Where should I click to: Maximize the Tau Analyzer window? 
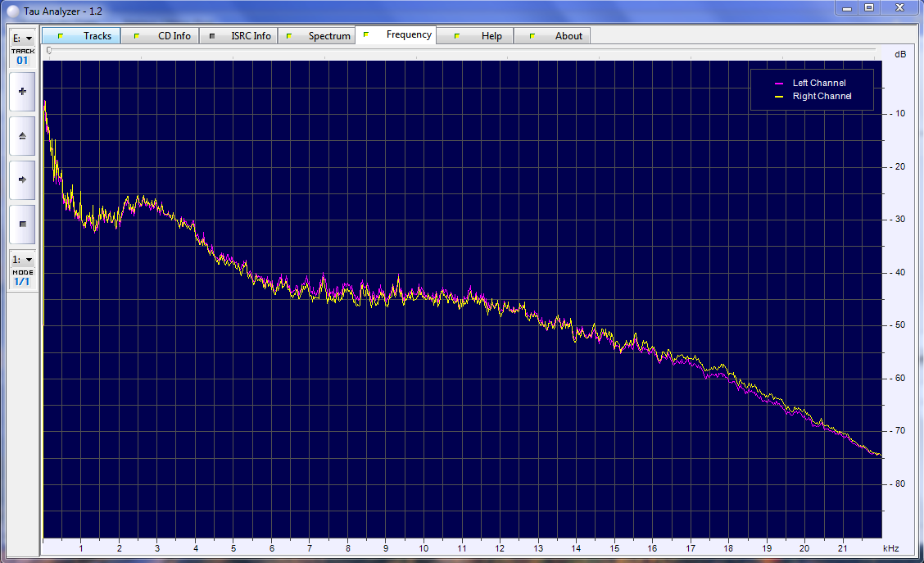click(x=869, y=7)
